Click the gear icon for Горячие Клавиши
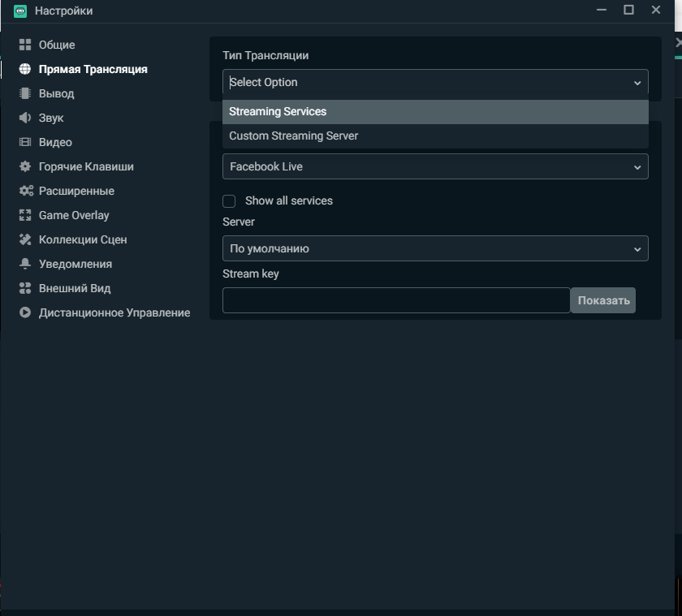682x616 pixels. click(24, 166)
